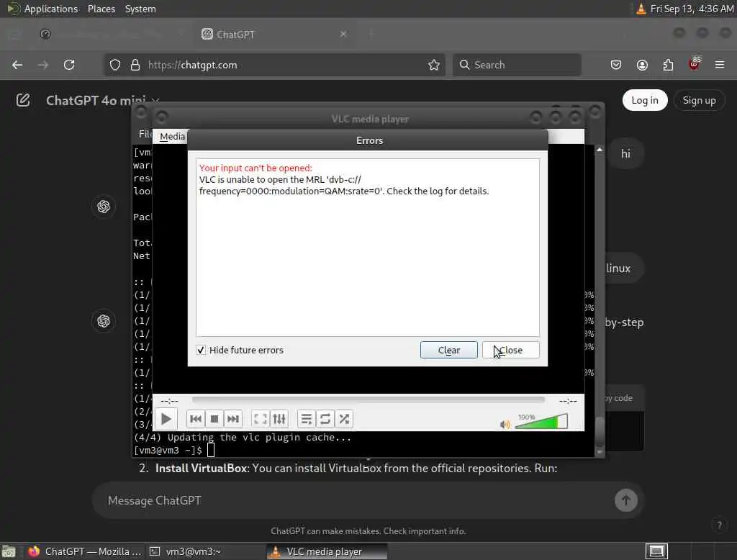Open Firefox account icon
The width and height of the screenshot is (737, 560).
(642, 65)
